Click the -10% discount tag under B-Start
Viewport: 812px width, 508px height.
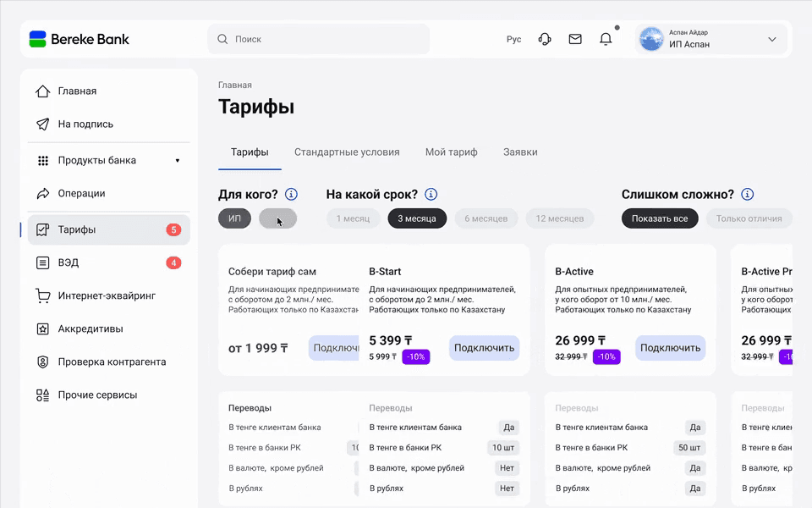tap(416, 356)
